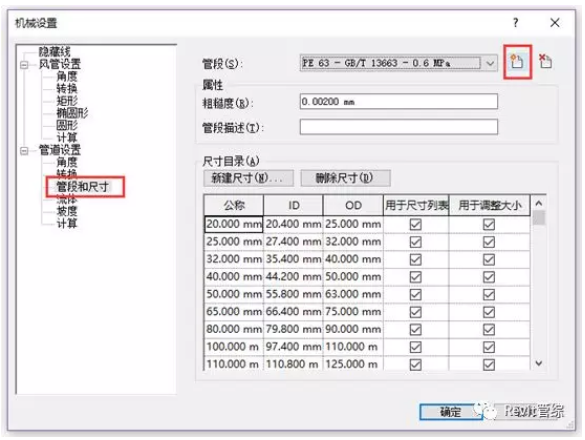Image resolution: width=585 pixels, height=440 pixels.
Task: Toggle 用于调整大小 checkbox for 110.000 mm row
Action: 489,364
